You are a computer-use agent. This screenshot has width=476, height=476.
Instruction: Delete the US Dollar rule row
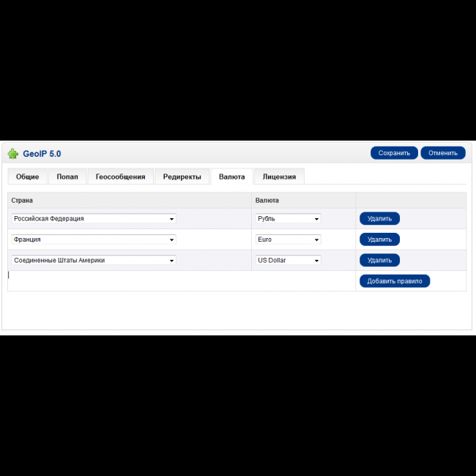[379, 260]
